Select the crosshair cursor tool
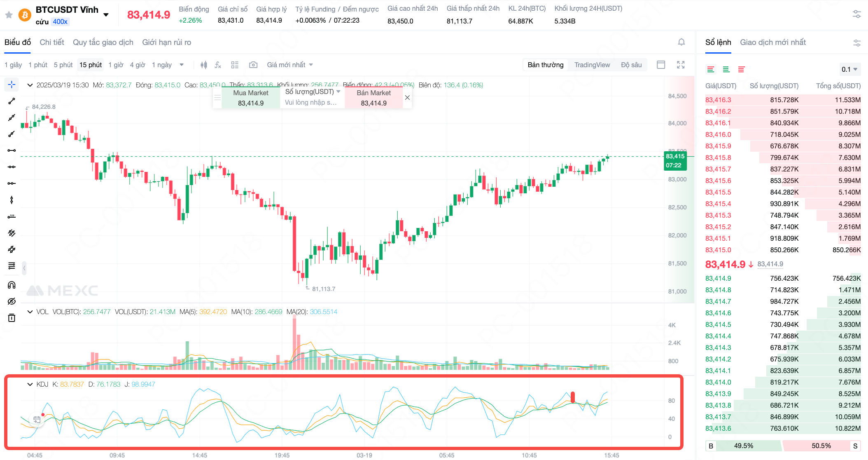 tap(12, 84)
